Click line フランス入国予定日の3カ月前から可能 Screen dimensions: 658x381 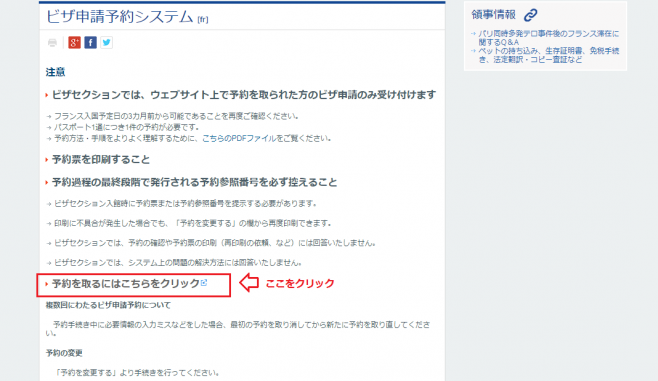point(176,116)
